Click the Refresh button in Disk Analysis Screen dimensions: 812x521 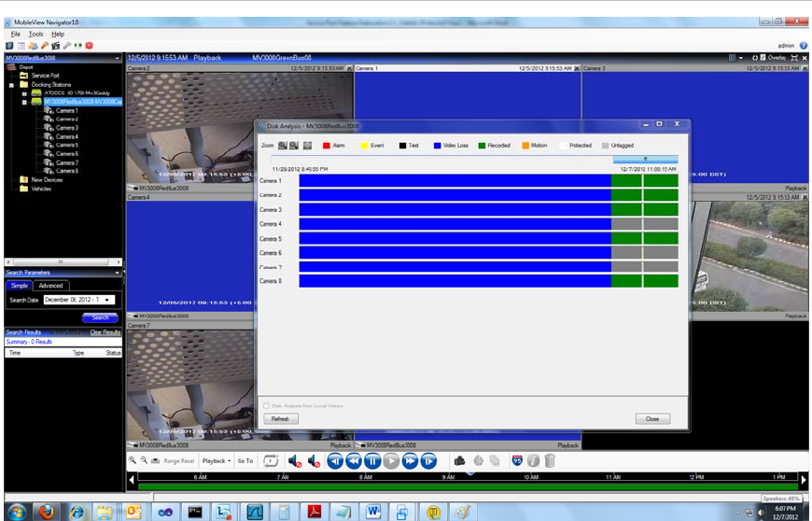click(x=280, y=419)
